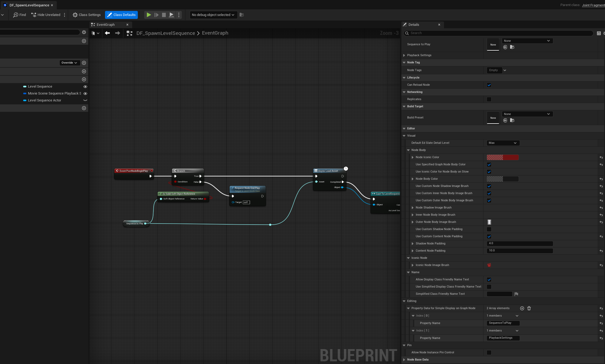Toggle Level Sequence variable visibility eye
This screenshot has height=364, width=605.
(x=85, y=87)
